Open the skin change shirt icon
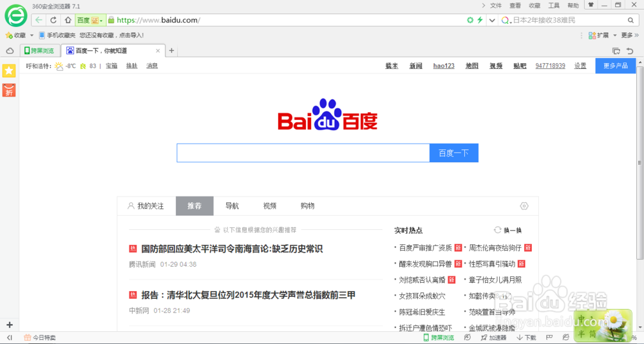Screen dimensions: 644x344 coord(591,5)
